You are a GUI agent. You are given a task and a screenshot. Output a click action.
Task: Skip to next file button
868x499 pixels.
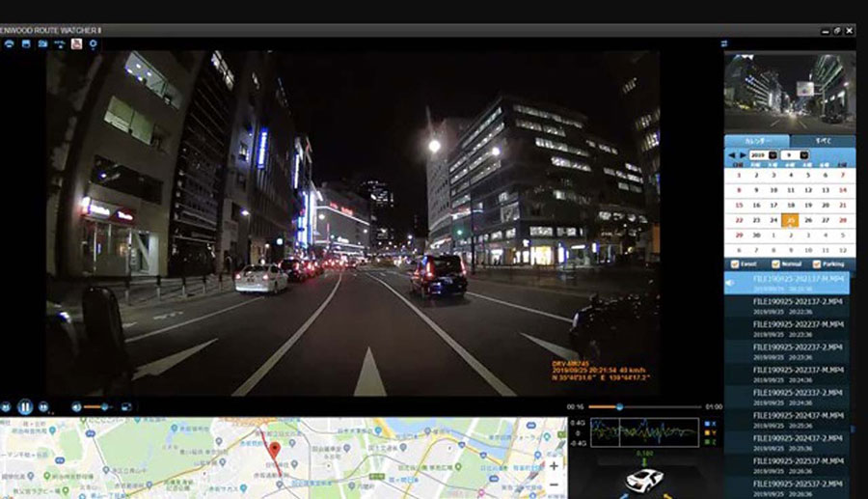(x=43, y=407)
